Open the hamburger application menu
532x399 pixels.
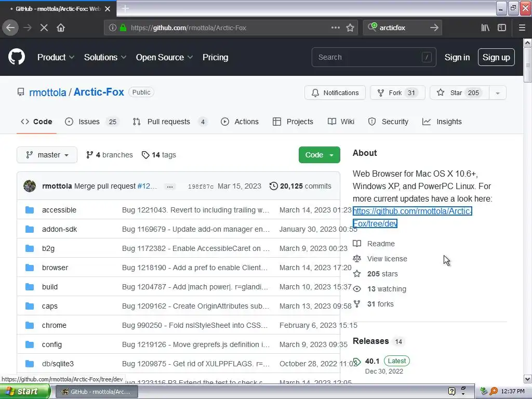[x=522, y=28]
